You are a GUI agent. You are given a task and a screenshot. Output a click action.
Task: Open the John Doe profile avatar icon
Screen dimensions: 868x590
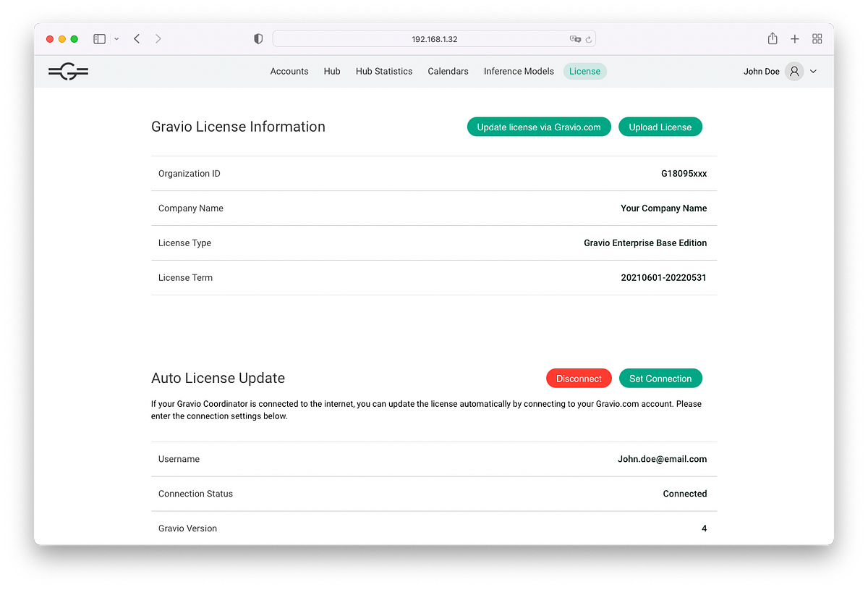point(793,71)
